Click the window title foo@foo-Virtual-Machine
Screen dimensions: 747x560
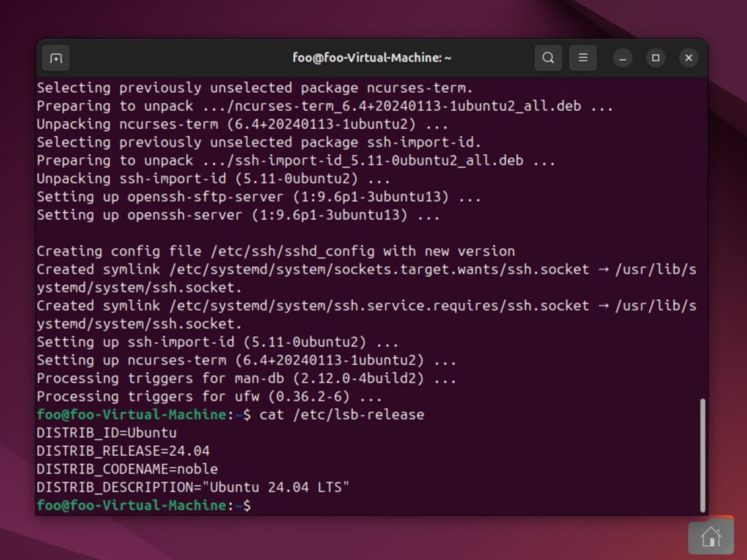(372, 58)
